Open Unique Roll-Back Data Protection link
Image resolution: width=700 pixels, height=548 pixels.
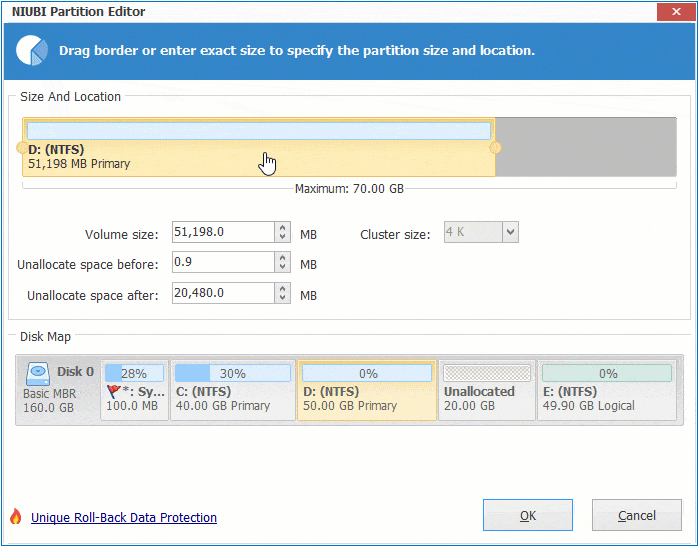click(124, 518)
